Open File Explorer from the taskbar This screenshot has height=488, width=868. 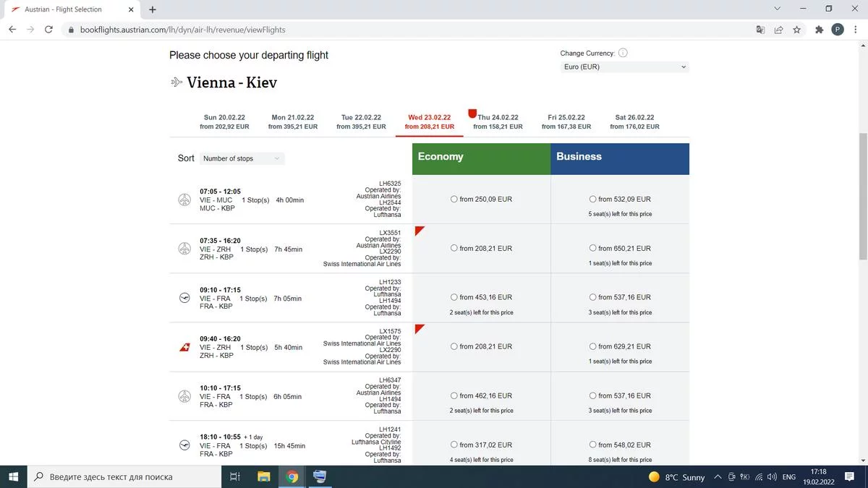(264, 476)
